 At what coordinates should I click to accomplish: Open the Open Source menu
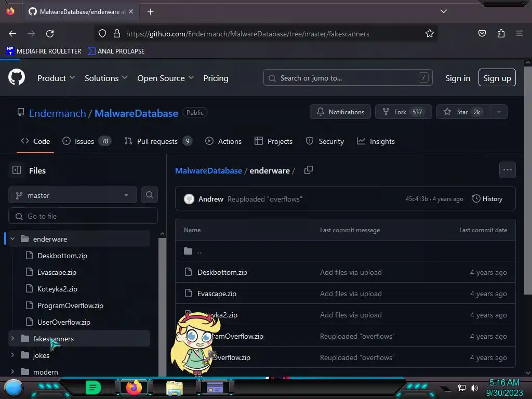pos(166,78)
